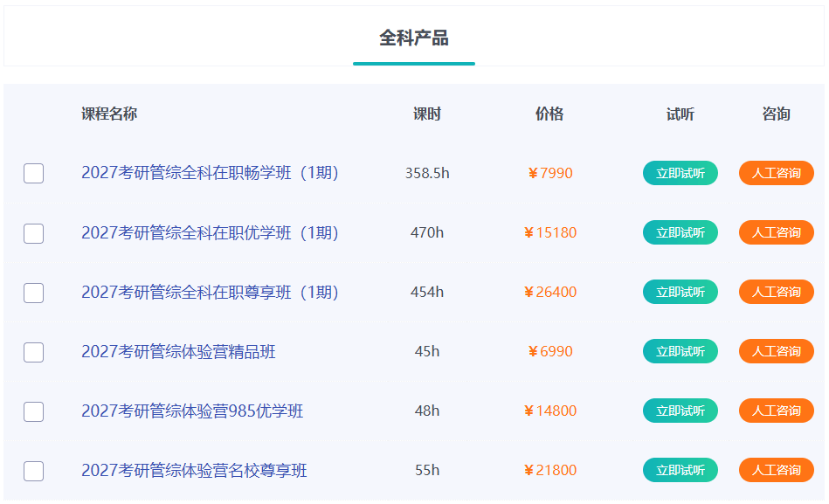The image size is (829, 504).
Task: Open 2027考研管综全科在职优学班（1期） course link
Action: [x=210, y=233]
